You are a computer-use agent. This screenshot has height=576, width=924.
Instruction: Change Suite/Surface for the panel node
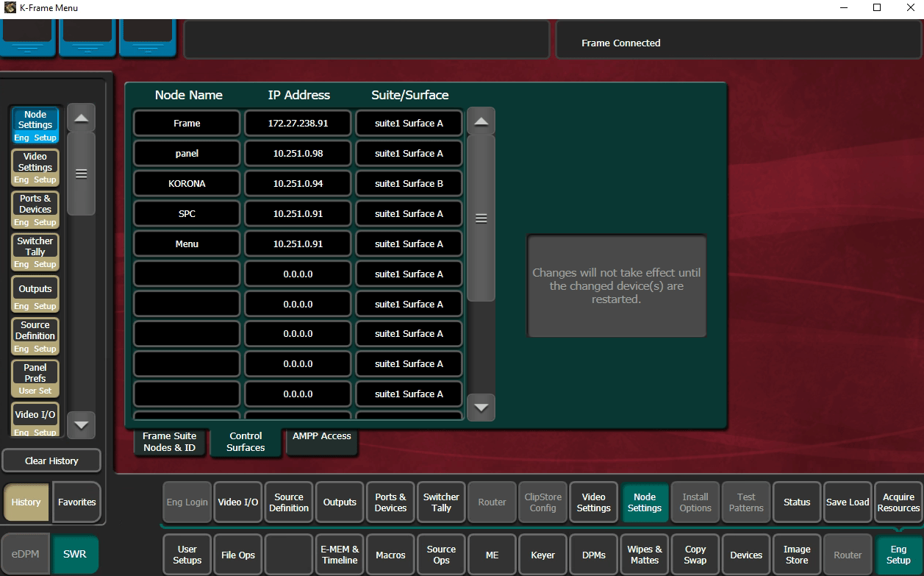pyautogui.click(x=409, y=154)
